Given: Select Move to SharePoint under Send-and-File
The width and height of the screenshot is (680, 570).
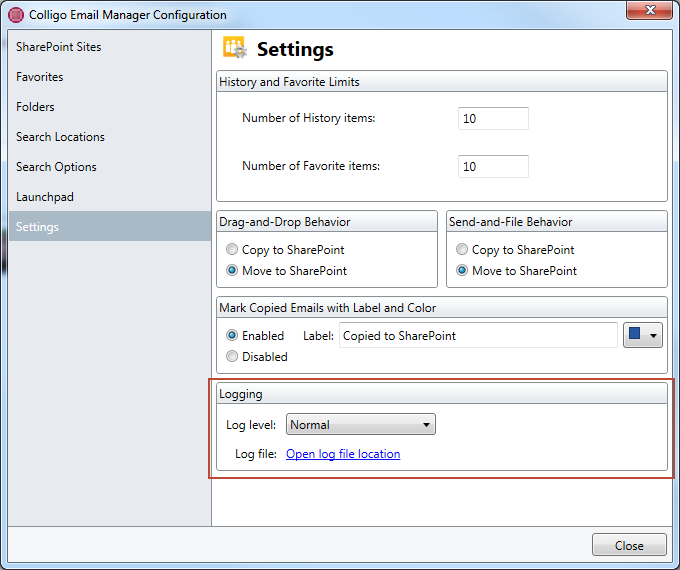Looking at the screenshot, I should [x=462, y=270].
